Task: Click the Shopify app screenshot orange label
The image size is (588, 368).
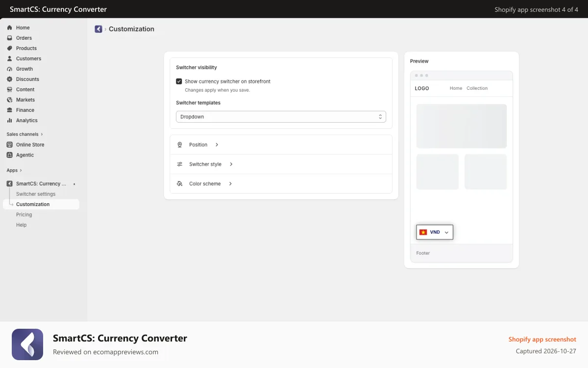Action: [542, 339]
